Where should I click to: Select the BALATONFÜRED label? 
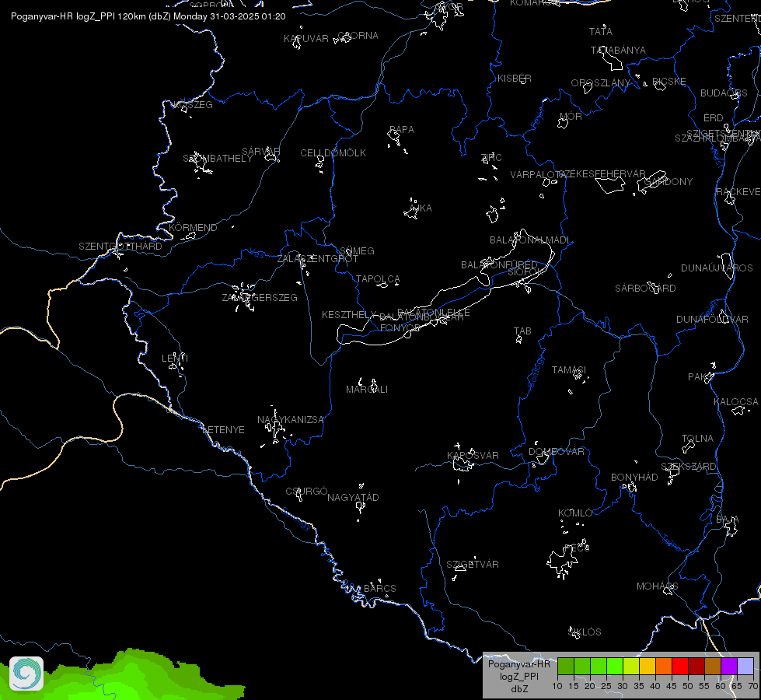499,265
